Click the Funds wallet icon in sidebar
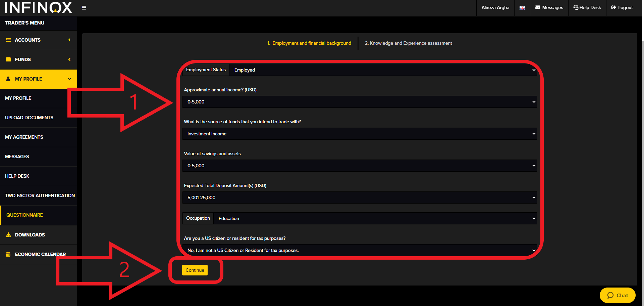Screen dimensions: 644x306 (x=8, y=59)
